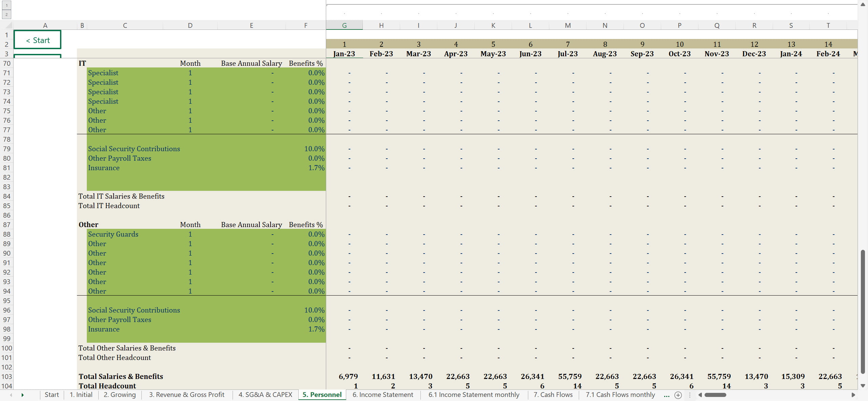Collapse outline to level 1
The image size is (868, 401).
6,5
